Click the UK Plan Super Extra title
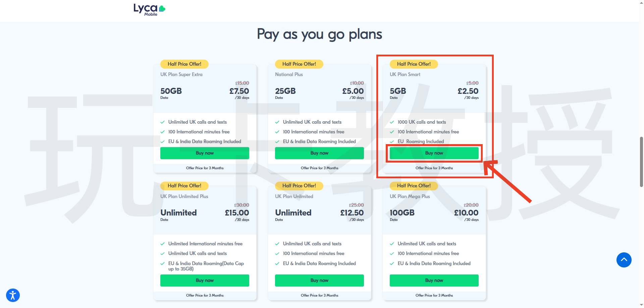 click(x=181, y=74)
